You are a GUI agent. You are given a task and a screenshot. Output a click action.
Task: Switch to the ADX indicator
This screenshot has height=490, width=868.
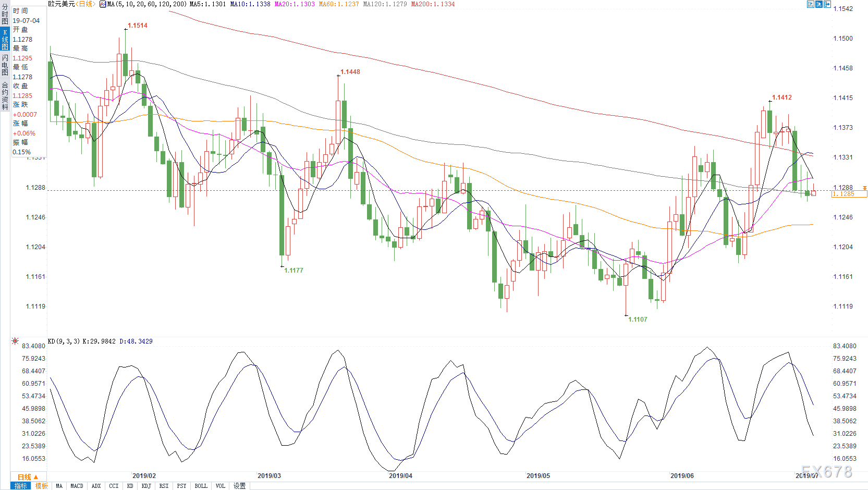coord(96,486)
